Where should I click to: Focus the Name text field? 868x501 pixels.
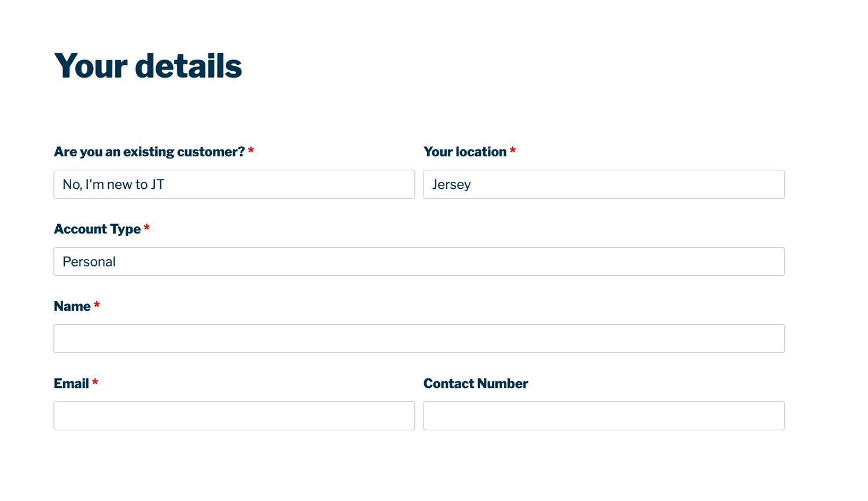(419, 339)
